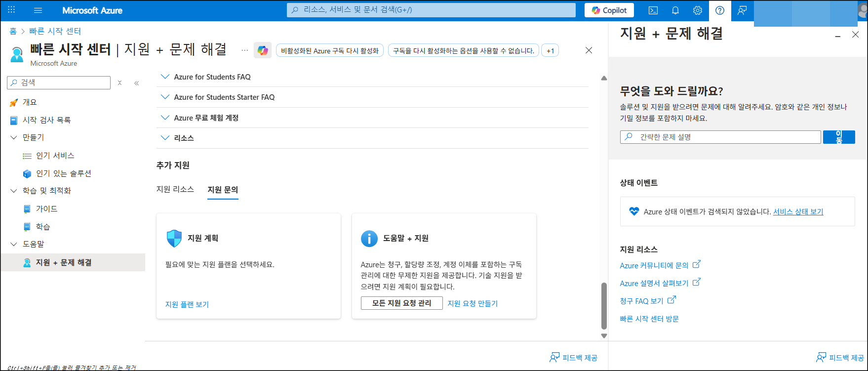The image size is (868, 371).
Task: Click the 지원 계획 shield icon
Action: pos(174,238)
